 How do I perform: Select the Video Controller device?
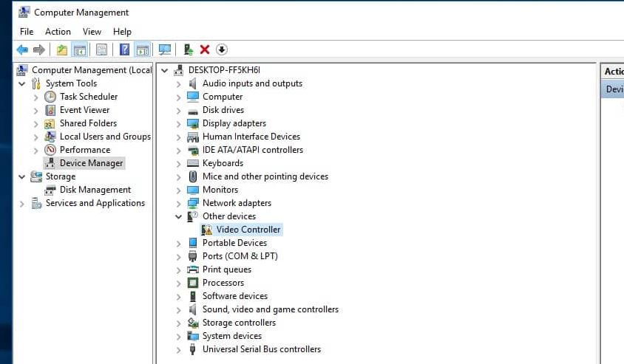[x=248, y=230]
